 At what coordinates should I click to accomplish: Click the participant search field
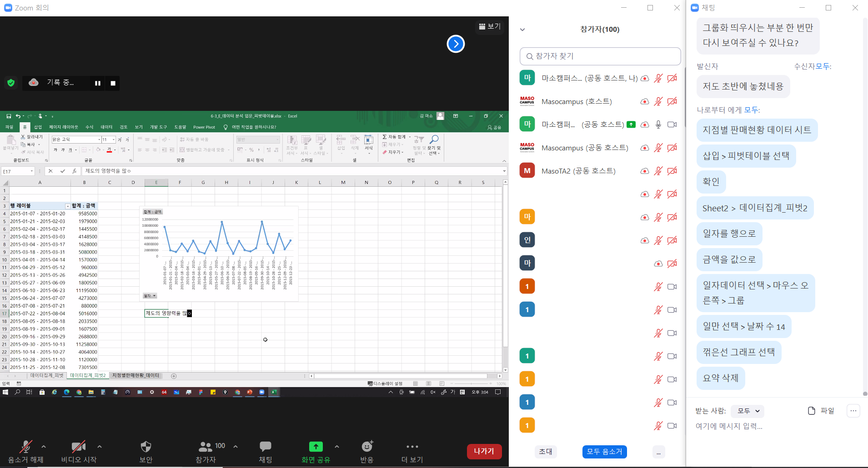pyautogui.click(x=600, y=56)
